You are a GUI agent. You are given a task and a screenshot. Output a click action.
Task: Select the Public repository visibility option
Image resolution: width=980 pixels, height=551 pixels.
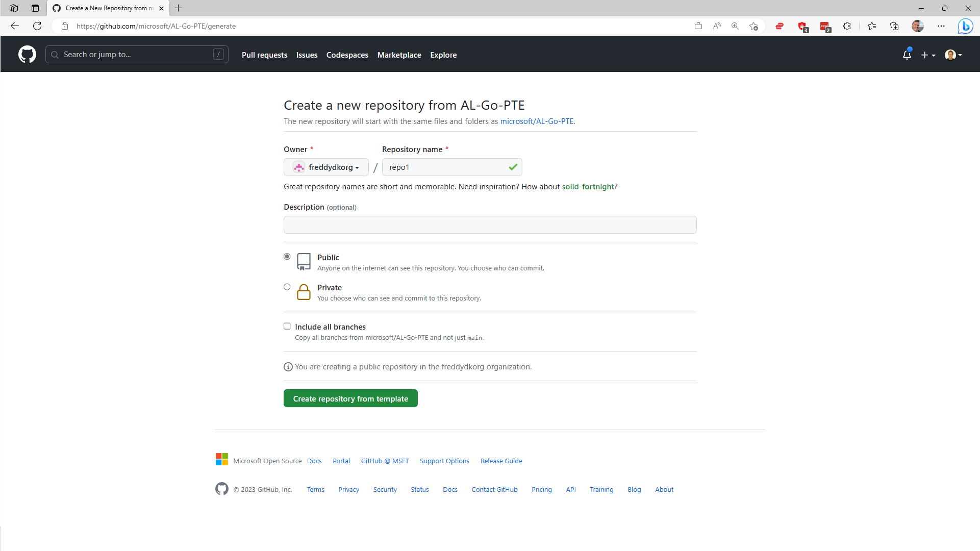(x=287, y=257)
